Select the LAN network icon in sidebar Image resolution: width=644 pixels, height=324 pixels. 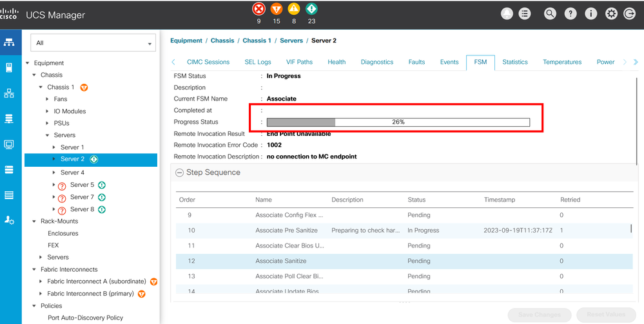9,93
